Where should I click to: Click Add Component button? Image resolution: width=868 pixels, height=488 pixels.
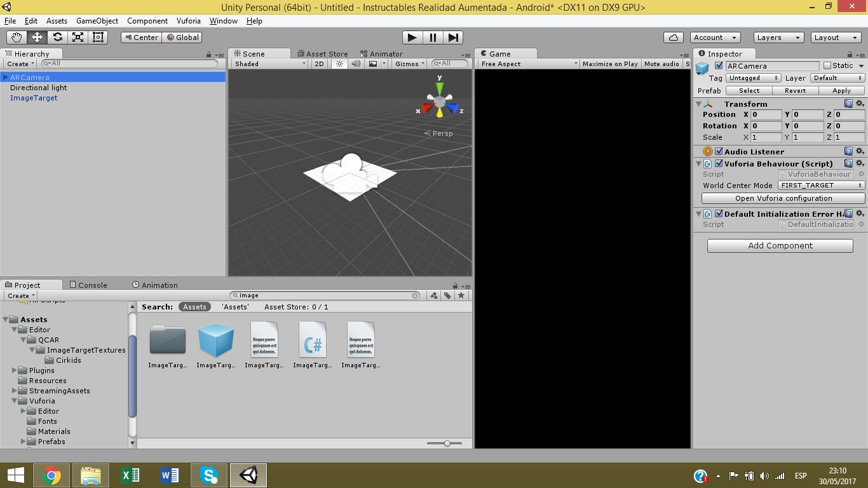tap(780, 245)
